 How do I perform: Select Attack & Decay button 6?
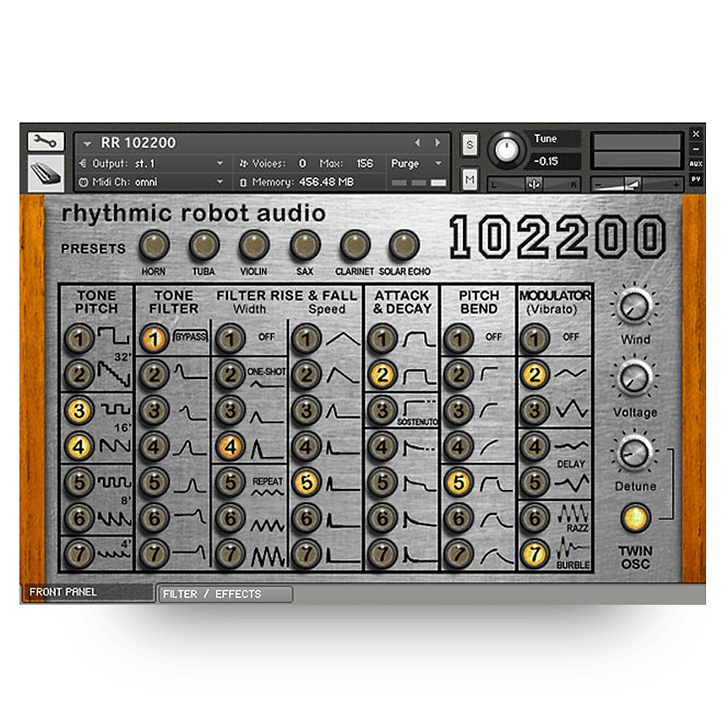(383, 519)
